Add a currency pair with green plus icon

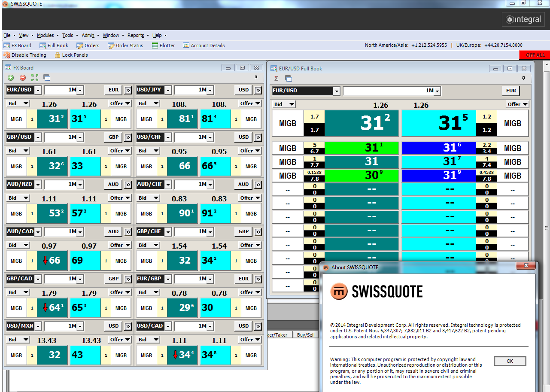pos(11,78)
